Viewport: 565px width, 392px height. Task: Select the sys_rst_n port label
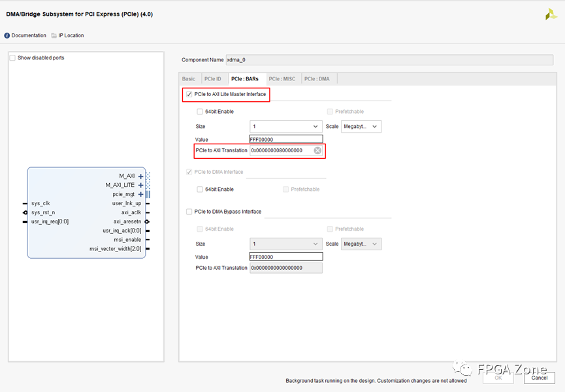pyautogui.click(x=43, y=212)
